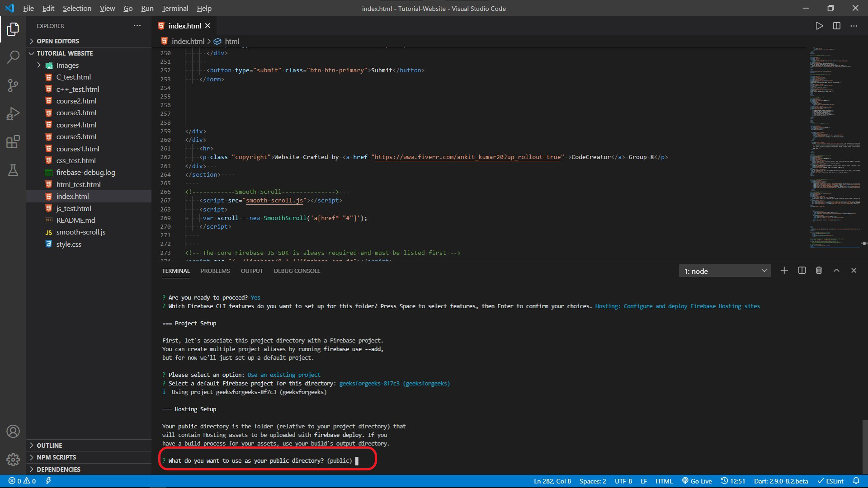Split the editor to the right
Screen dimensions: 868x488
coord(836,26)
